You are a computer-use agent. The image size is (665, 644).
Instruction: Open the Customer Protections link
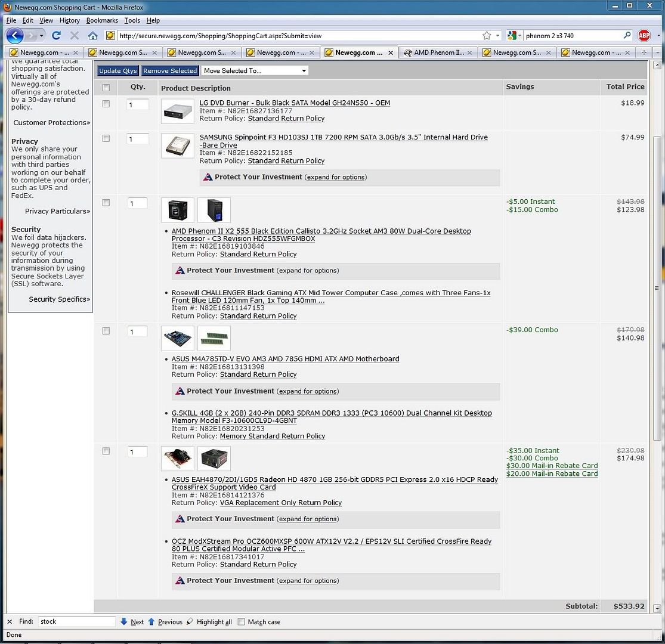tap(52, 122)
